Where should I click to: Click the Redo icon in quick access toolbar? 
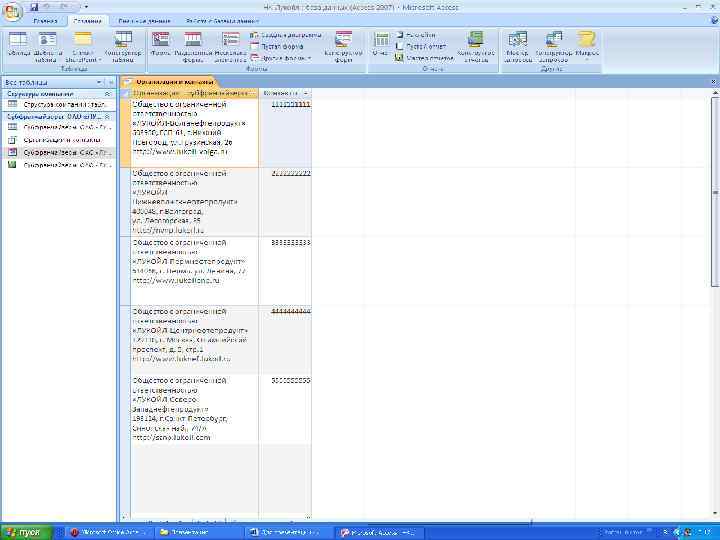pyautogui.click(x=64, y=7)
